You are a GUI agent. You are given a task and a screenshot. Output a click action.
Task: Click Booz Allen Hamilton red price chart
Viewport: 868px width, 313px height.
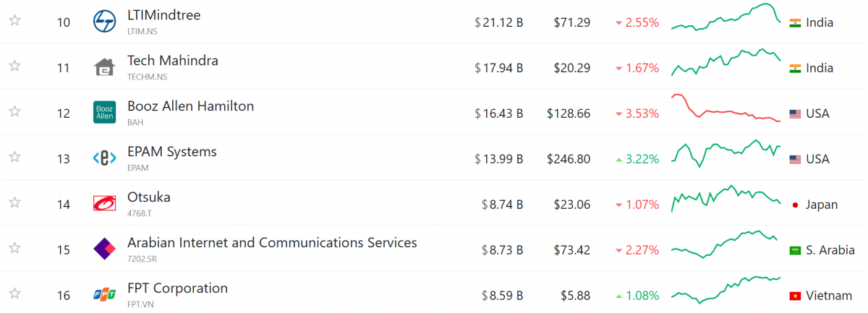(x=726, y=108)
